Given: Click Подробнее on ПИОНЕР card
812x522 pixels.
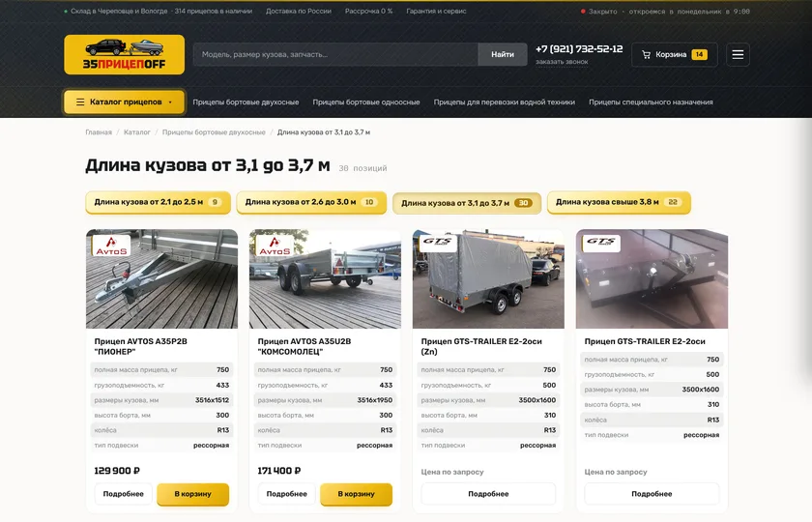Looking at the screenshot, I should pos(124,494).
